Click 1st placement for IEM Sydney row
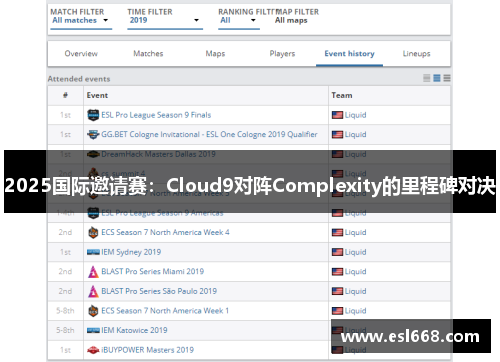 tap(65, 252)
